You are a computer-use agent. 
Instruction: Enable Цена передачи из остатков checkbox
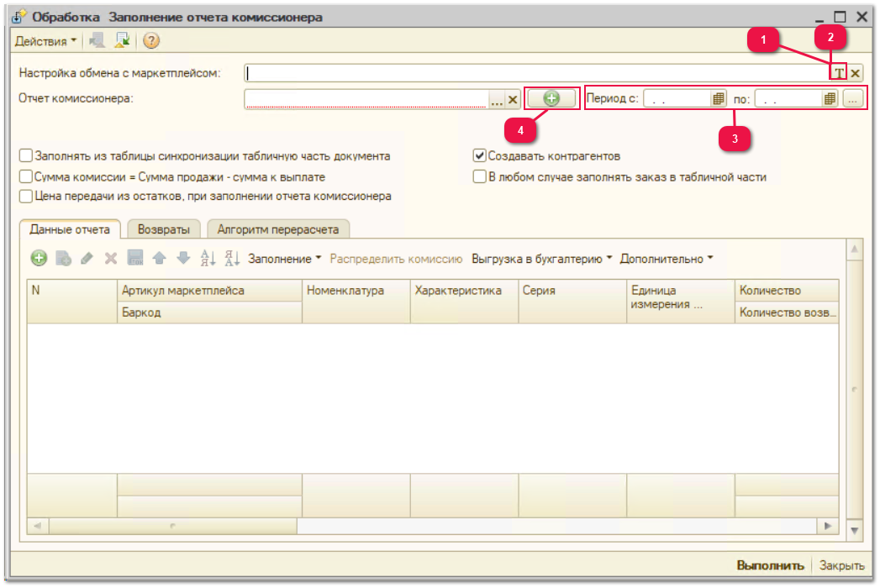[x=26, y=196]
